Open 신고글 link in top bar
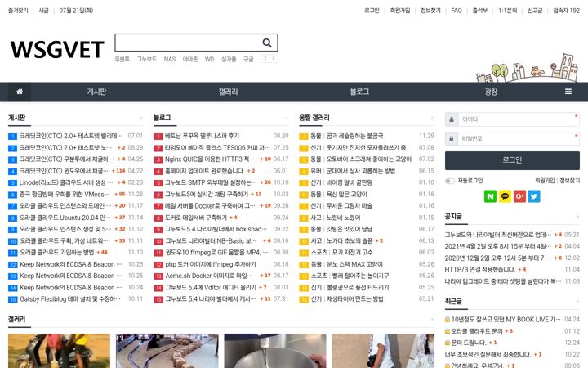This screenshot has width=588, height=368. 535,11
